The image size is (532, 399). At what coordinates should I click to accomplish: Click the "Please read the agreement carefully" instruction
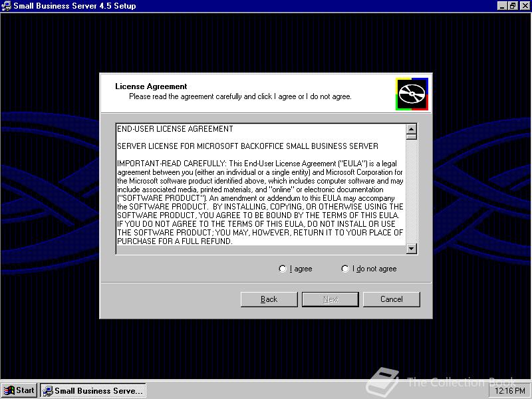240,96
